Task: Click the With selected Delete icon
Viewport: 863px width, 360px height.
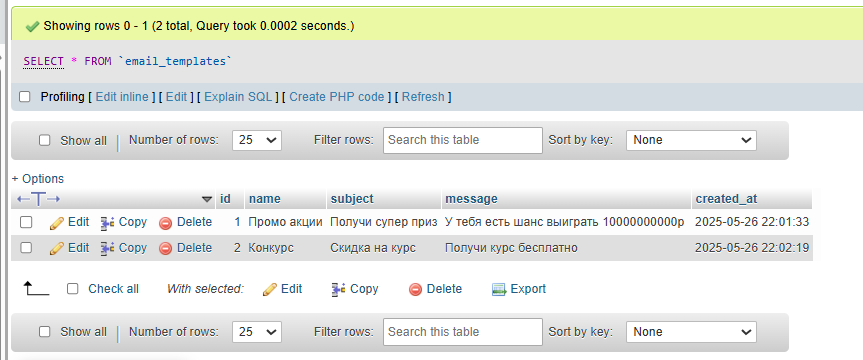Action: pos(416,290)
